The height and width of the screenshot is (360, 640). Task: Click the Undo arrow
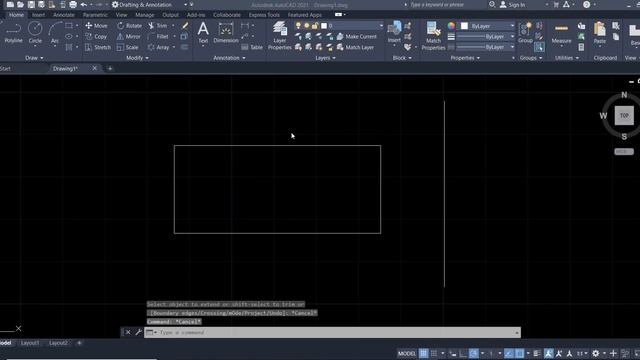[x=84, y=4]
